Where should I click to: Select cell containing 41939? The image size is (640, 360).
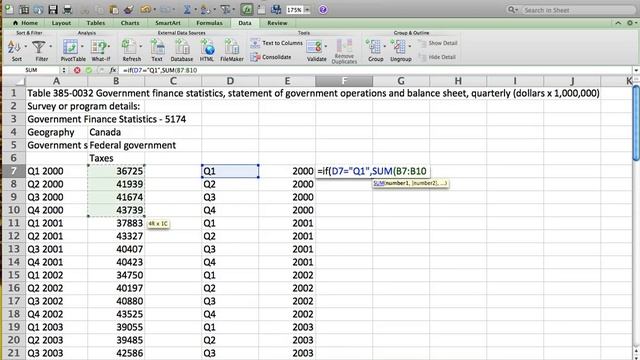[116, 184]
